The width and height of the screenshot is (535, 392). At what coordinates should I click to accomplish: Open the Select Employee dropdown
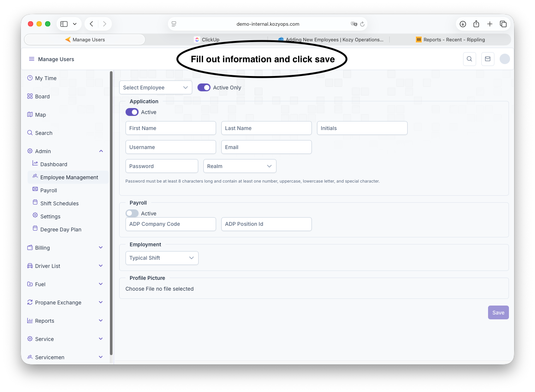click(155, 88)
